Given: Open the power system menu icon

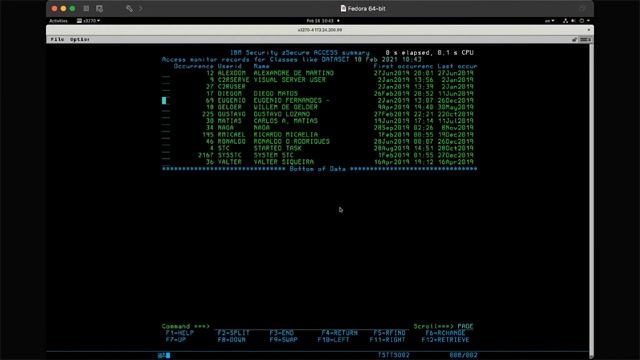Looking at the screenshot, I should tap(582, 21).
